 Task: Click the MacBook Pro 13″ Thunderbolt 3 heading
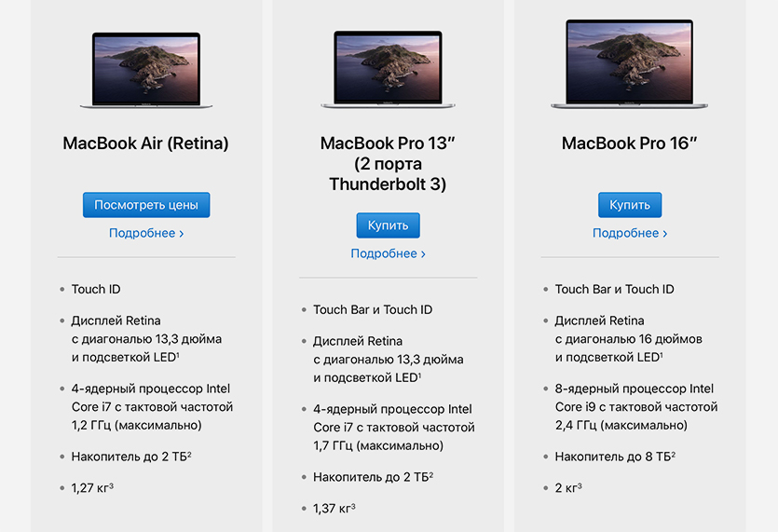[x=388, y=164]
